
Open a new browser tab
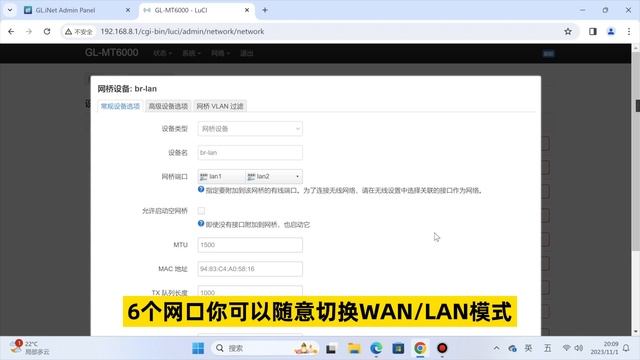click(265, 10)
